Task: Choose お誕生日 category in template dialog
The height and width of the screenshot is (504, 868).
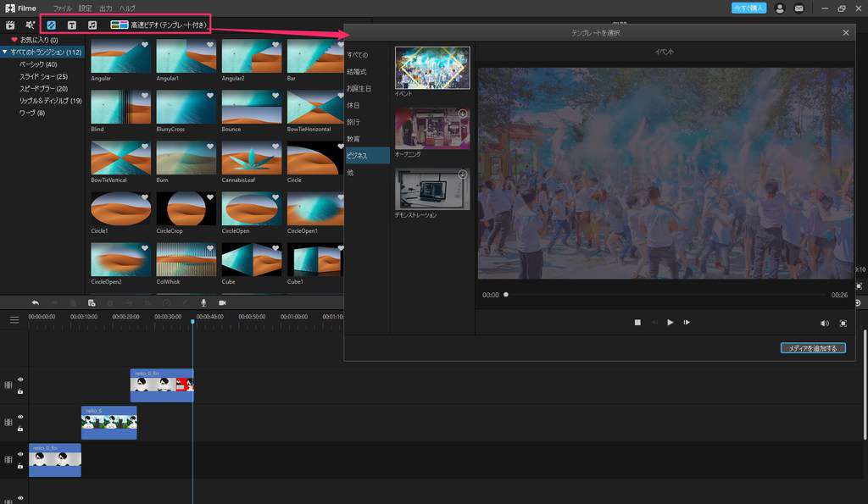Action: coord(359,89)
